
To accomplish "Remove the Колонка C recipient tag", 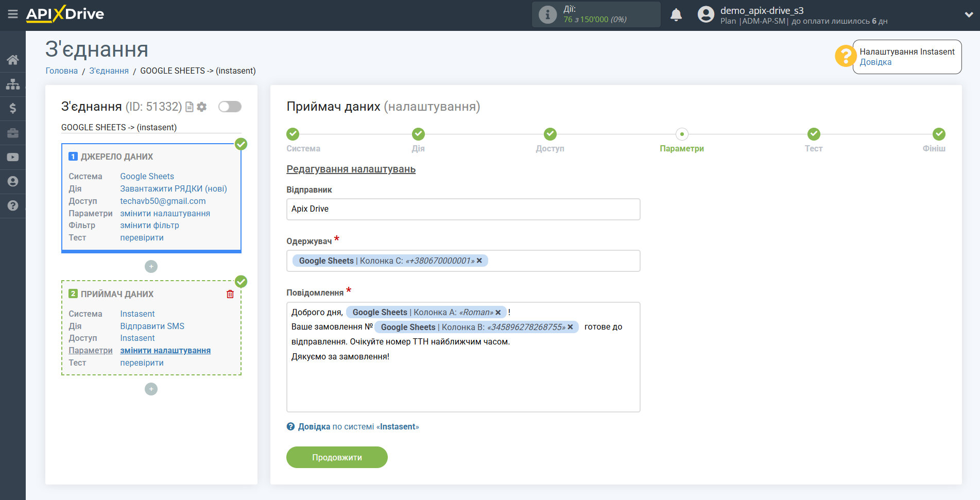I will click(479, 261).
